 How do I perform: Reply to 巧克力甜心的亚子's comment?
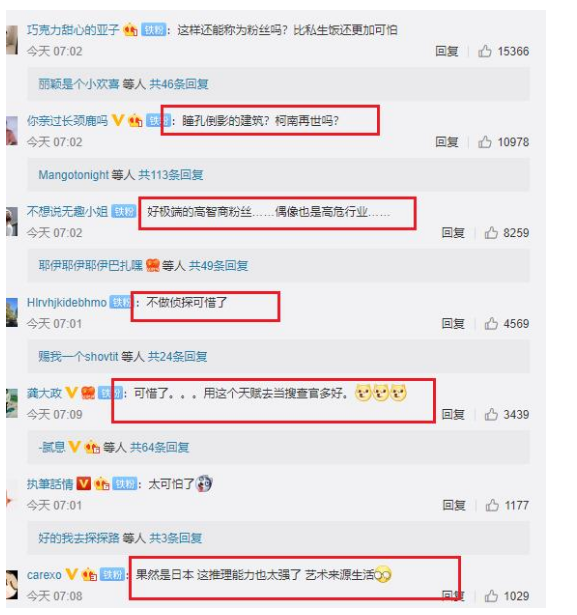pos(447,51)
